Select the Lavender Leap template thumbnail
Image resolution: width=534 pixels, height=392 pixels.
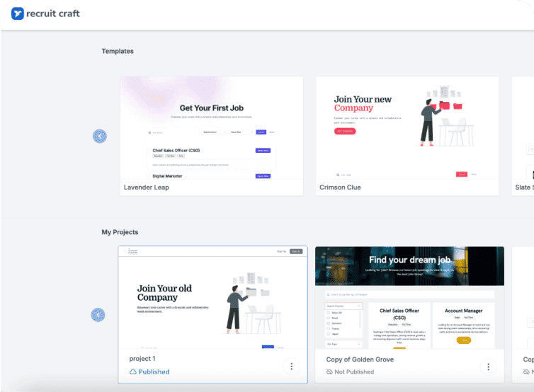tap(212, 128)
